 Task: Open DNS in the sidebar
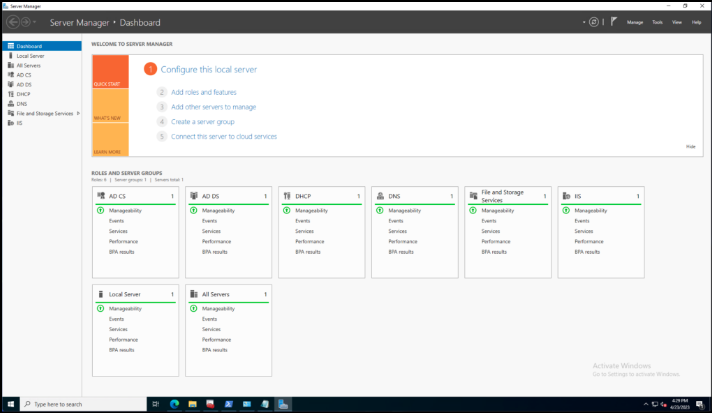(x=42, y=103)
